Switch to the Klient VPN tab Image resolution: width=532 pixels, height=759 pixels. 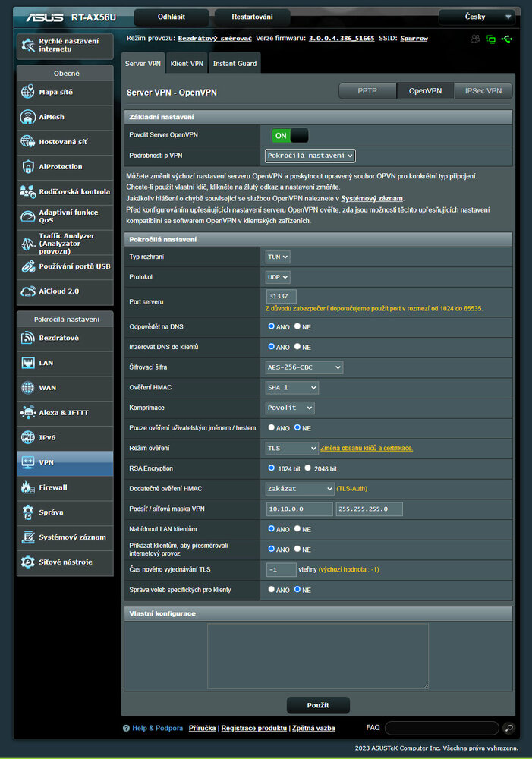pyautogui.click(x=187, y=65)
